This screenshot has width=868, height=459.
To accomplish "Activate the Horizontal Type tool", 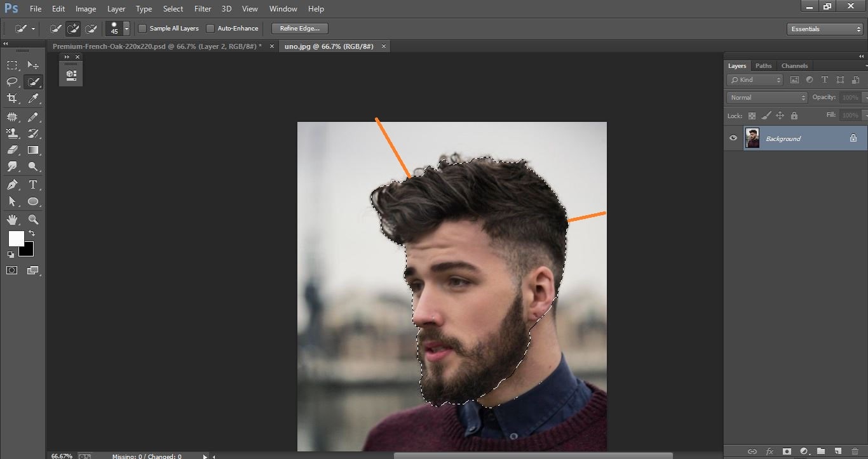I will coord(33,185).
